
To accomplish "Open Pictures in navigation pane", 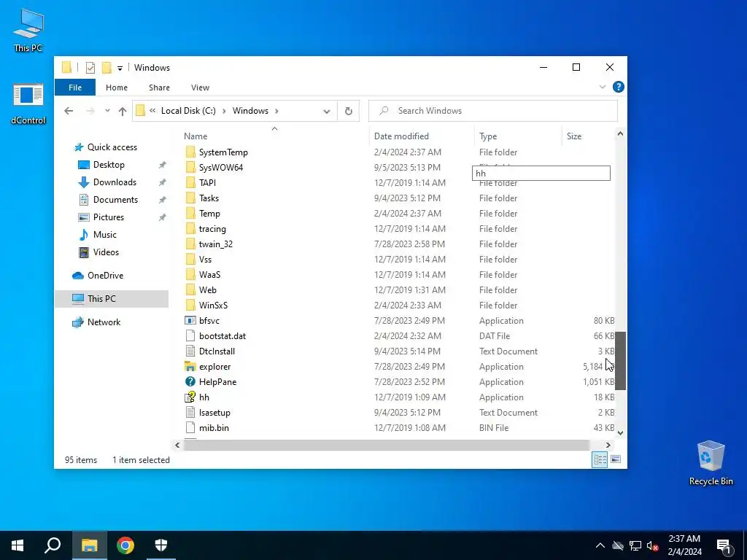I will click(108, 217).
